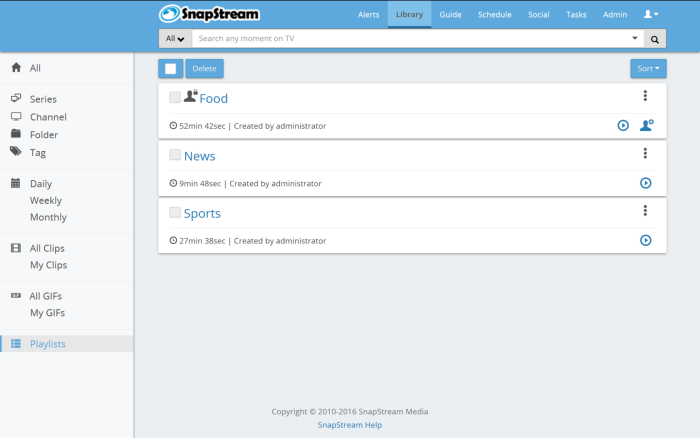This screenshot has width=700, height=438.
Task: Expand the search box options arrow
Action: (634, 38)
